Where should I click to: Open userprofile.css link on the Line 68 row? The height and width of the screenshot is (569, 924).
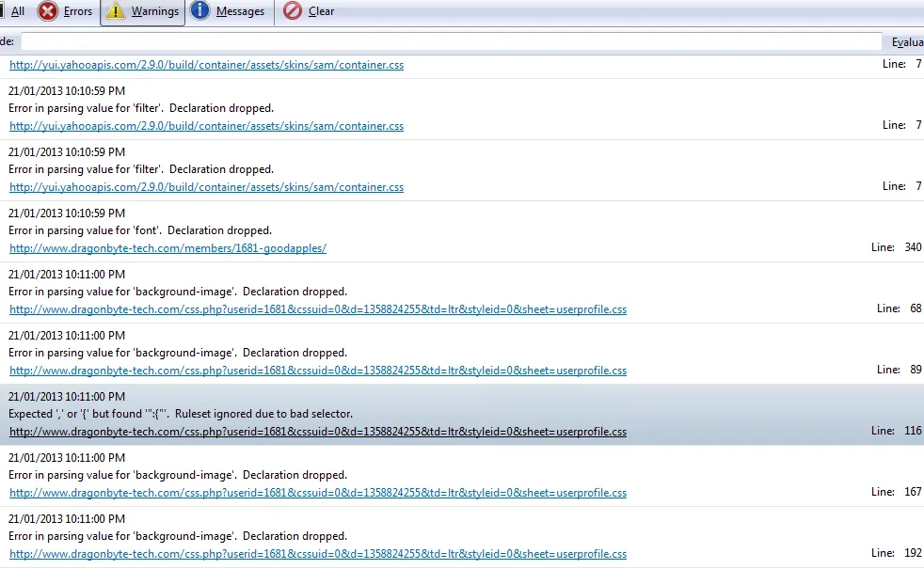point(318,309)
